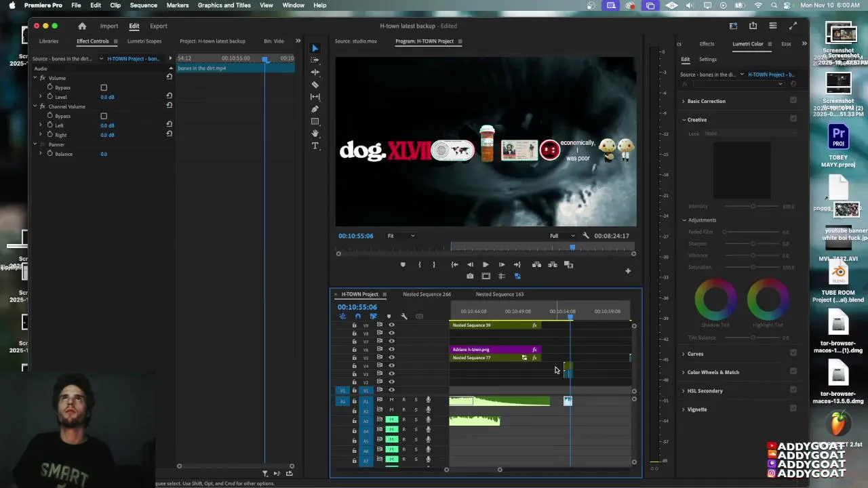This screenshot has height=488, width=868.
Task: Select the Slip tool
Action: point(315,97)
